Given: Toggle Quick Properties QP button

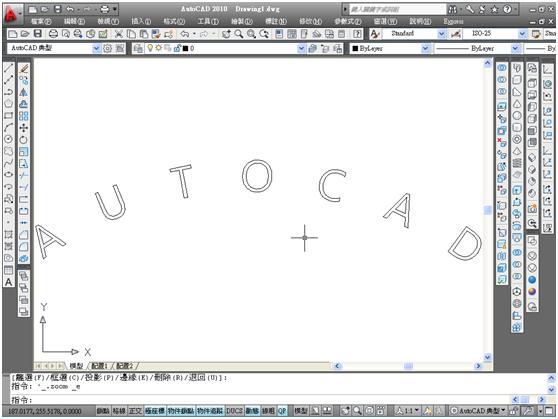Looking at the screenshot, I should [282, 411].
